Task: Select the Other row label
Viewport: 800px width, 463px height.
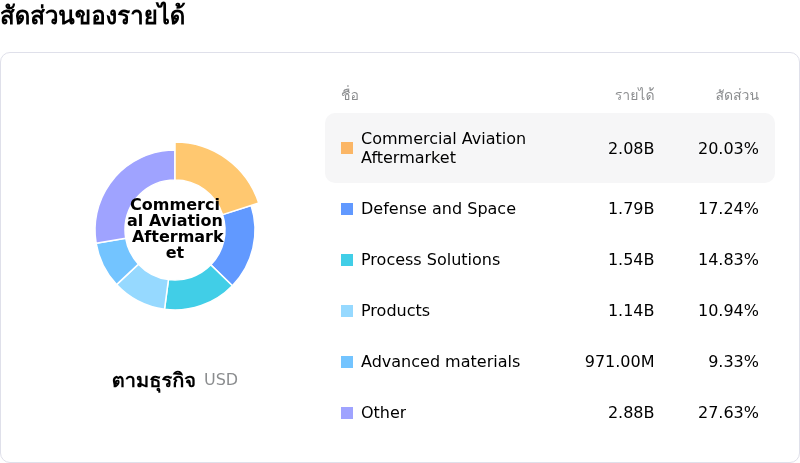Action: [383, 413]
